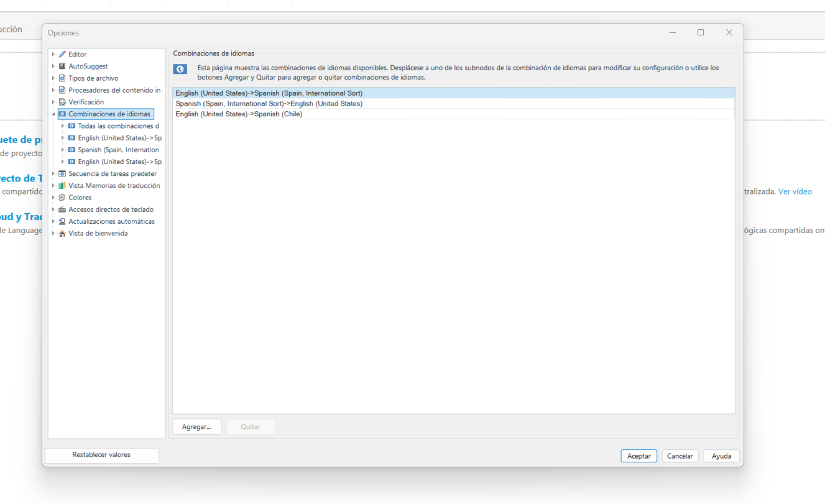
Task: Expand the Todas las combinaciones sub-node arrow
Action: (63, 126)
